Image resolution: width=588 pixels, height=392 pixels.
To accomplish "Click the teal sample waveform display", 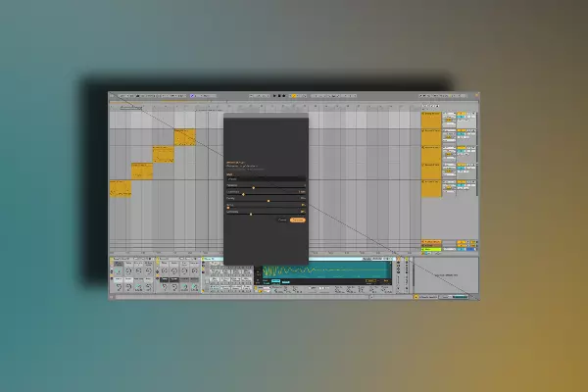I will [326, 270].
